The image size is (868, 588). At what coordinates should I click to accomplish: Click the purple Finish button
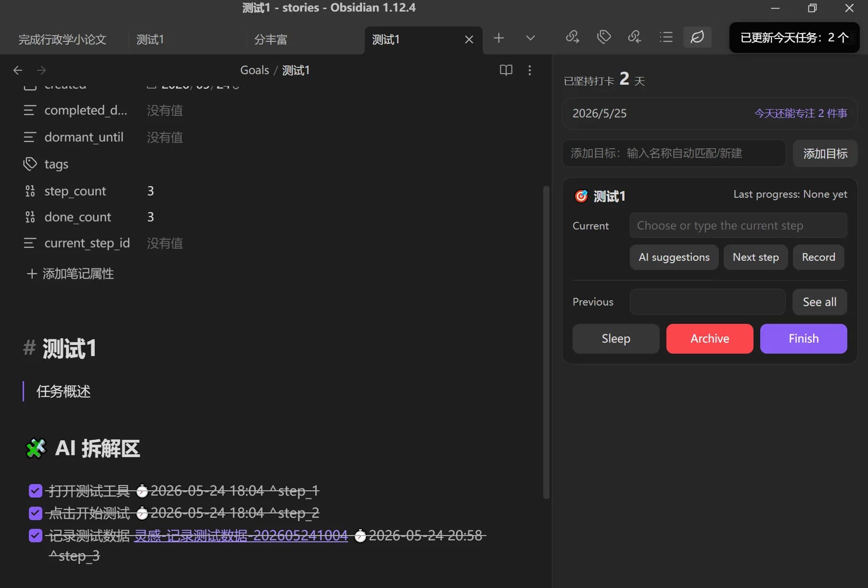(804, 339)
